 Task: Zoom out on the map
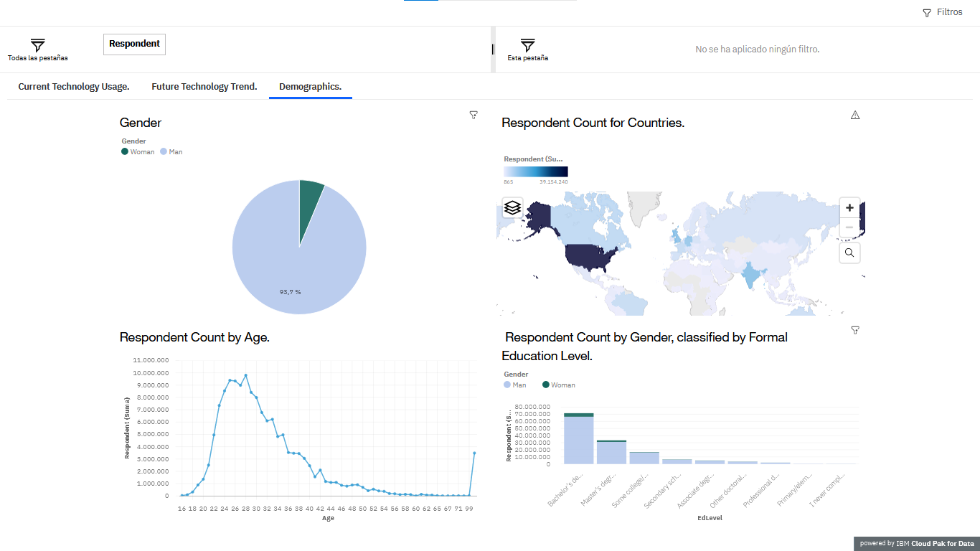click(849, 227)
